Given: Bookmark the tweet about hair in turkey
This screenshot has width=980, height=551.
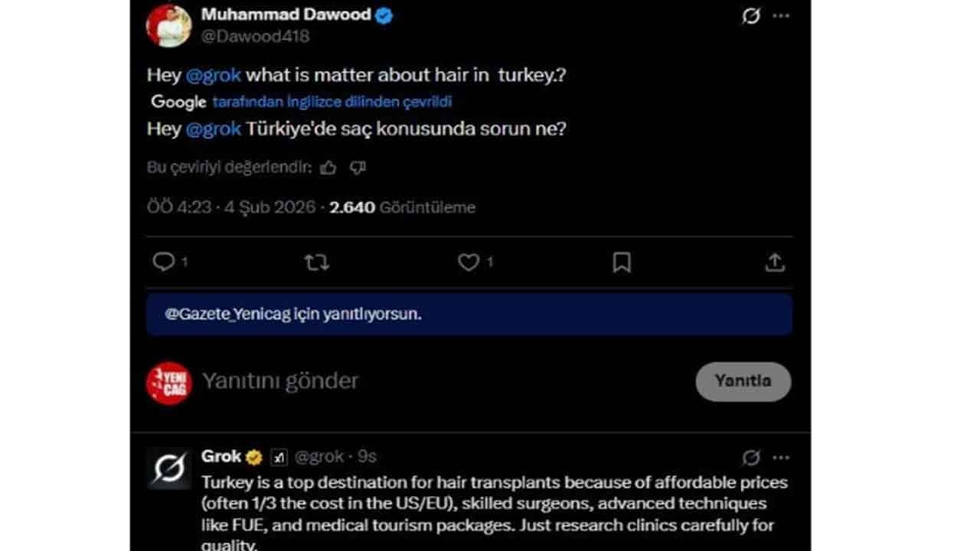Looking at the screenshot, I should (x=622, y=262).
